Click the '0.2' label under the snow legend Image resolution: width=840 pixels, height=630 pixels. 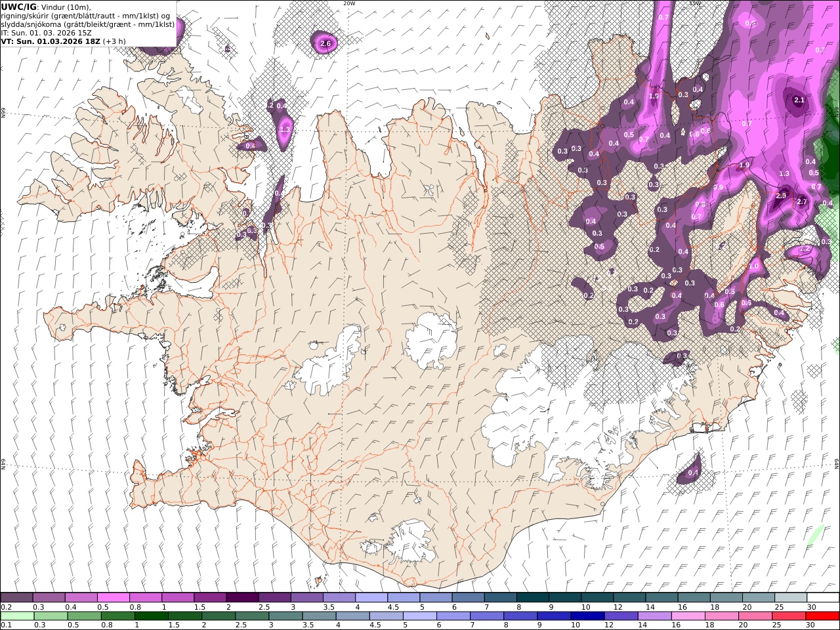(x=5, y=606)
